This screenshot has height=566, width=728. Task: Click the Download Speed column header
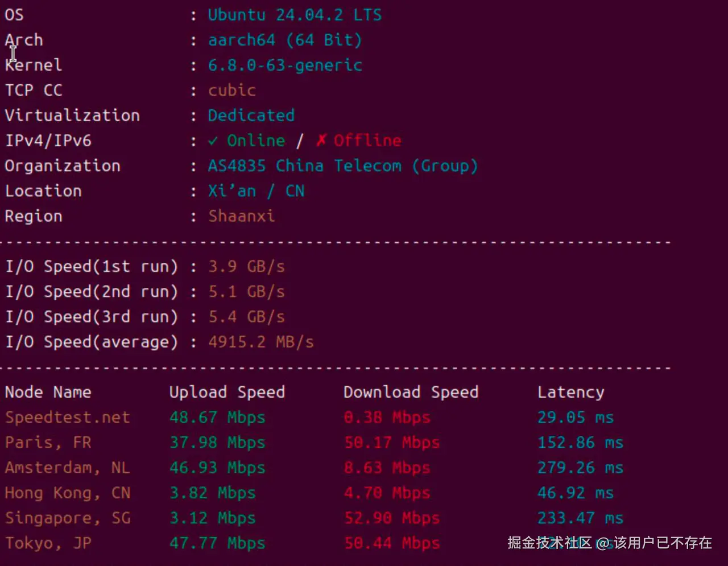[x=411, y=392]
